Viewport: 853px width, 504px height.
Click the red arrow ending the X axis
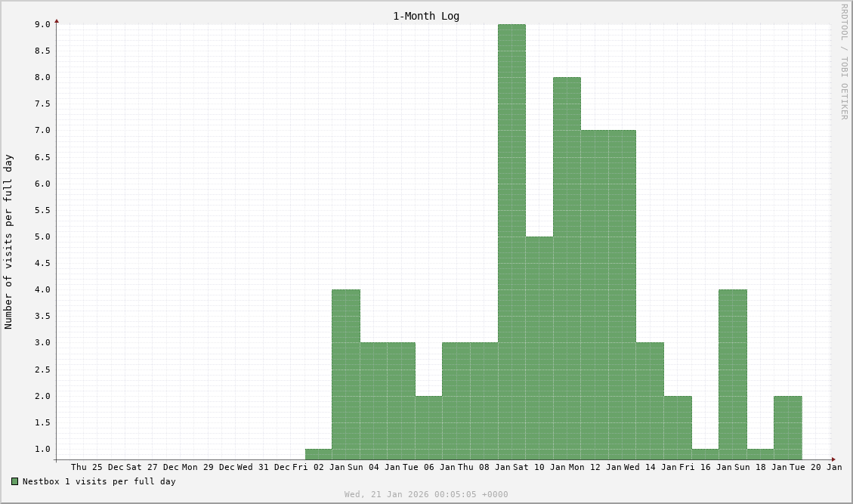pos(833,459)
